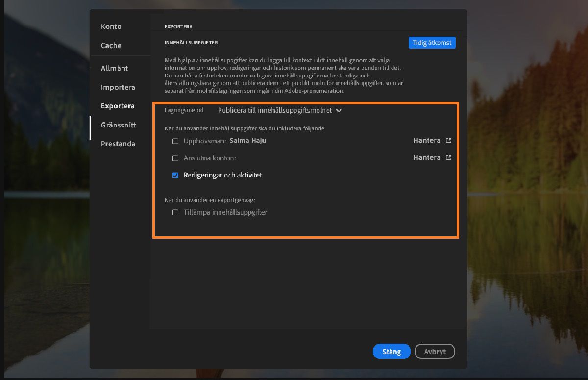Switch to the Allmänt category

click(x=114, y=68)
